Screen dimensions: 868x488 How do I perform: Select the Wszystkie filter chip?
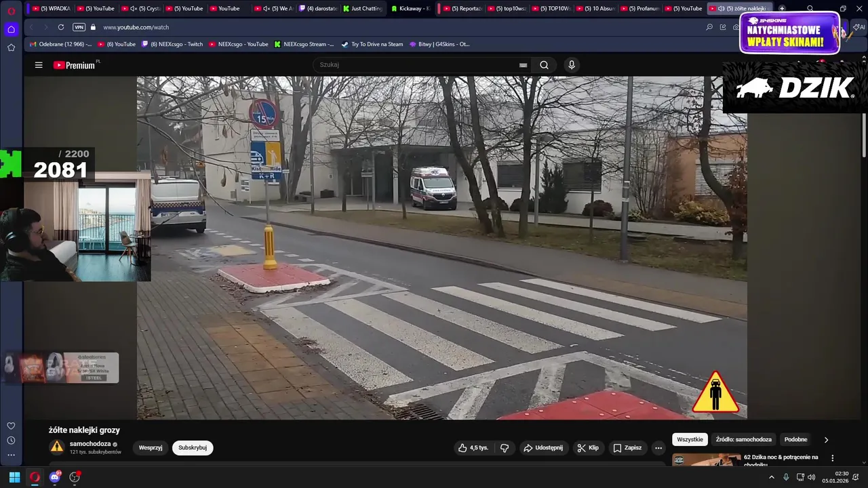(690, 440)
